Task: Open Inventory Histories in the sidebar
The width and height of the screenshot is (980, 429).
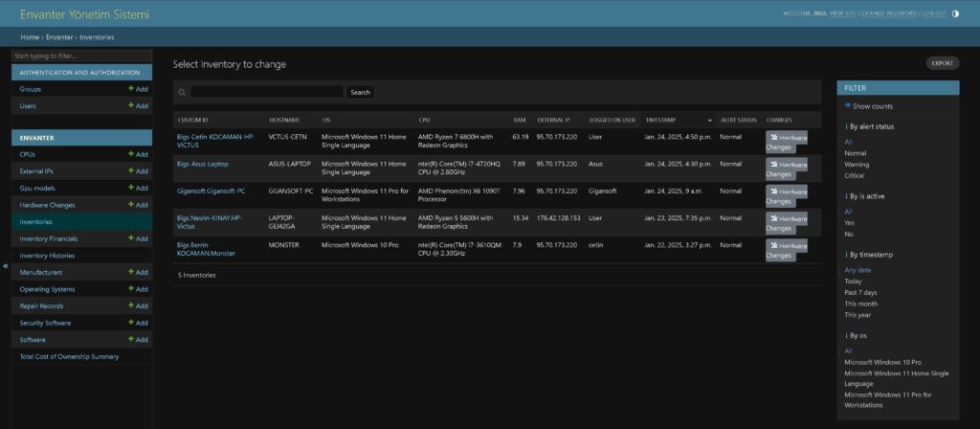Action: click(x=47, y=256)
